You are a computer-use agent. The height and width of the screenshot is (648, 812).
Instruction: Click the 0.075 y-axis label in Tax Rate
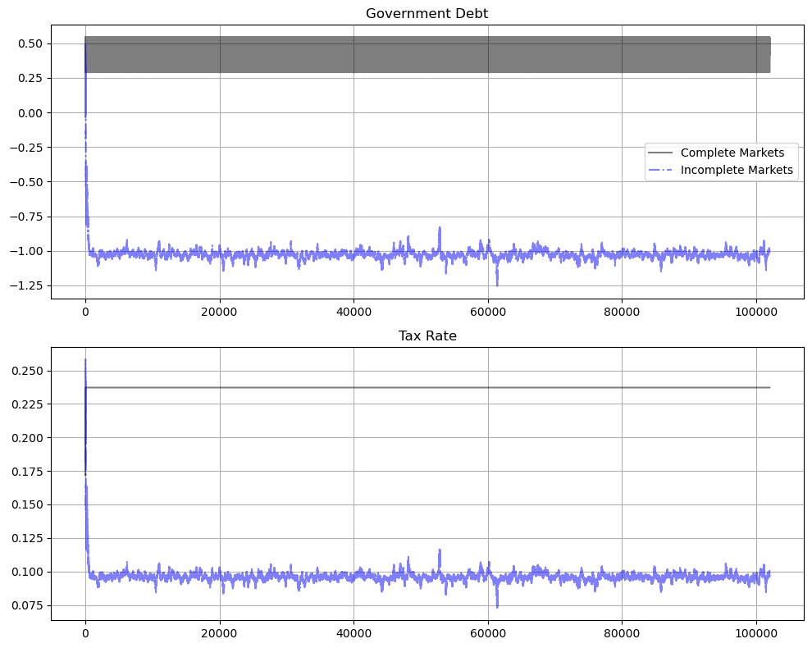click(27, 605)
